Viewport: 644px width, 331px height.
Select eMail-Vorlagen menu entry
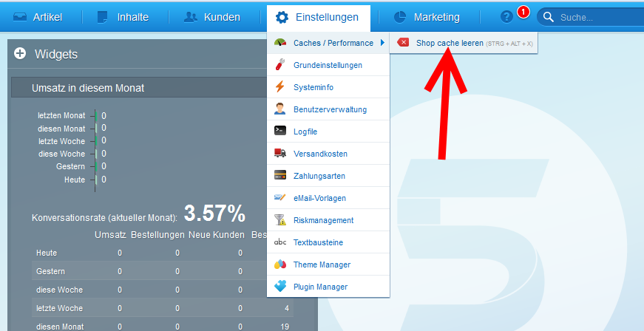click(x=319, y=198)
